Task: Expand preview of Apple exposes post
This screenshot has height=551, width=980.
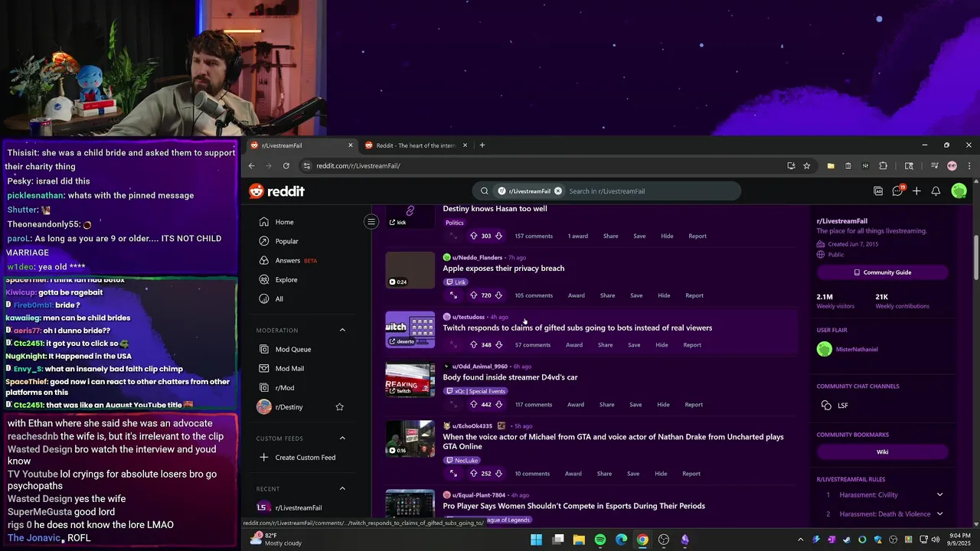Action: tap(453, 295)
